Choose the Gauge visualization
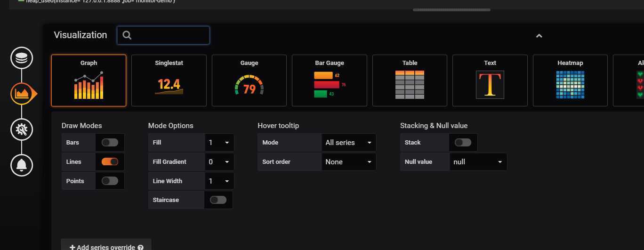The height and width of the screenshot is (250, 644). (249, 81)
